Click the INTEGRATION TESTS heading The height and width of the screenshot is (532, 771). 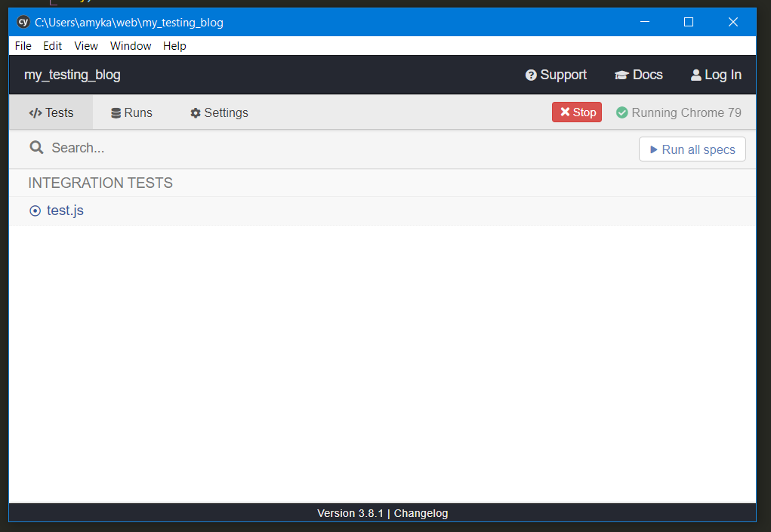100,183
